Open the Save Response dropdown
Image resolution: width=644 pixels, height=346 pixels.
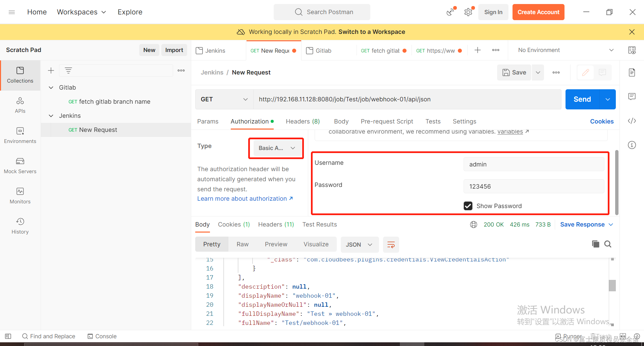point(587,225)
